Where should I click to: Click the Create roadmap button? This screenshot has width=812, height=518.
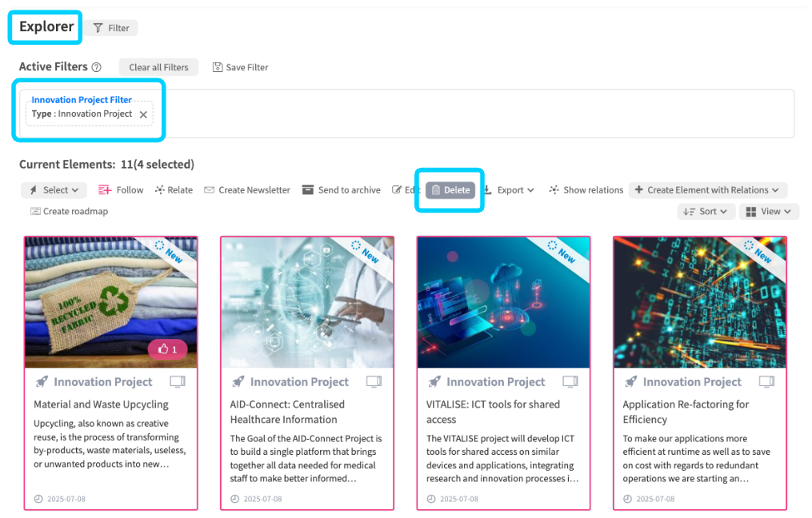click(x=69, y=211)
